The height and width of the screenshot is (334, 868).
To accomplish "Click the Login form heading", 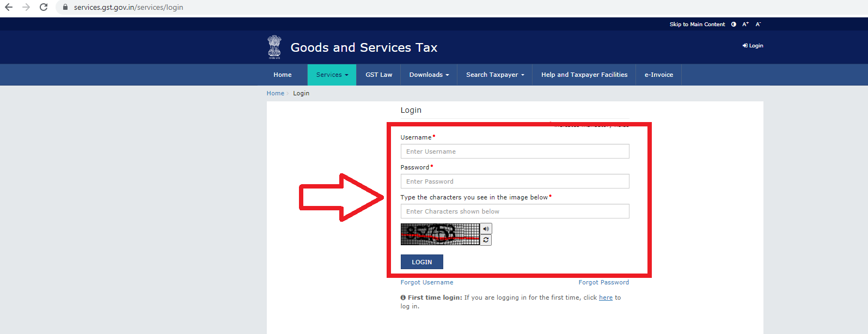I will 411,110.
